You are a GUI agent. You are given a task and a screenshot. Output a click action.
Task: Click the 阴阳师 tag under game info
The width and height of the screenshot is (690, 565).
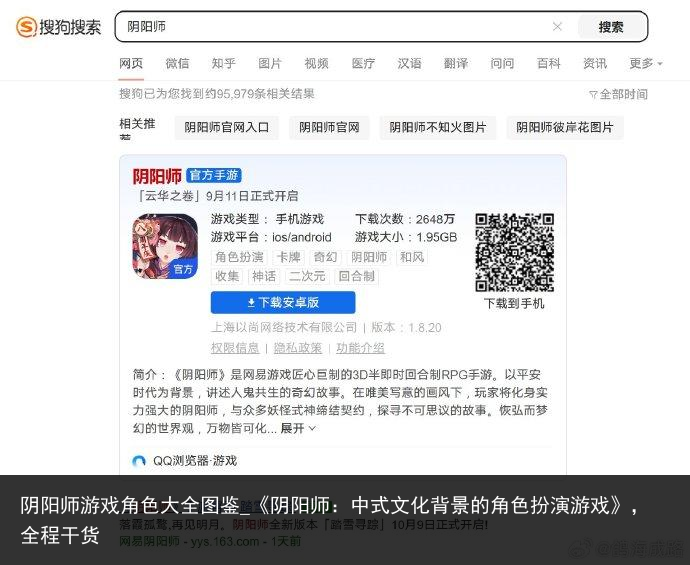click(369, 257)
